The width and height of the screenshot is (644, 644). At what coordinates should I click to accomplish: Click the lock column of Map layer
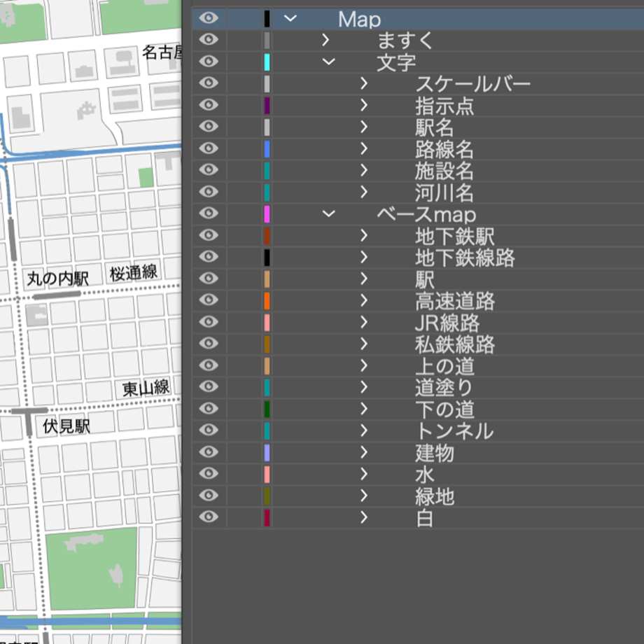(244, 19)
